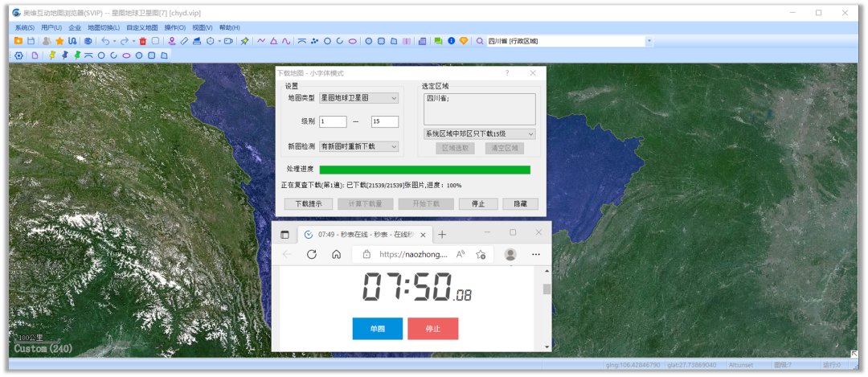868x377 pixels.
Task: Click the 下载提示 button
Action: point(308,204)
